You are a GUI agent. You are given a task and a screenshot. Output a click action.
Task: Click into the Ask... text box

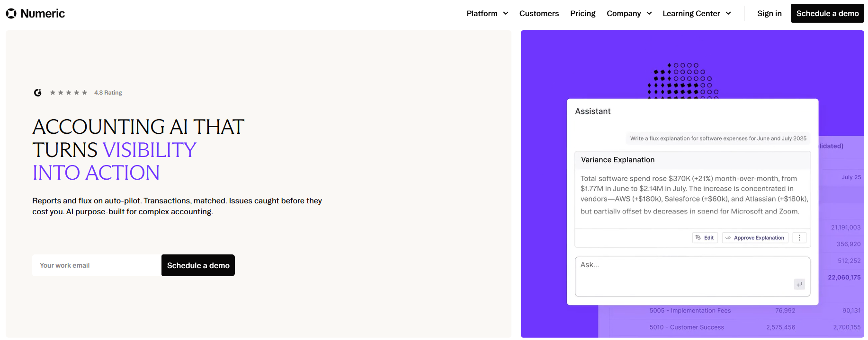tap(692, 277)
